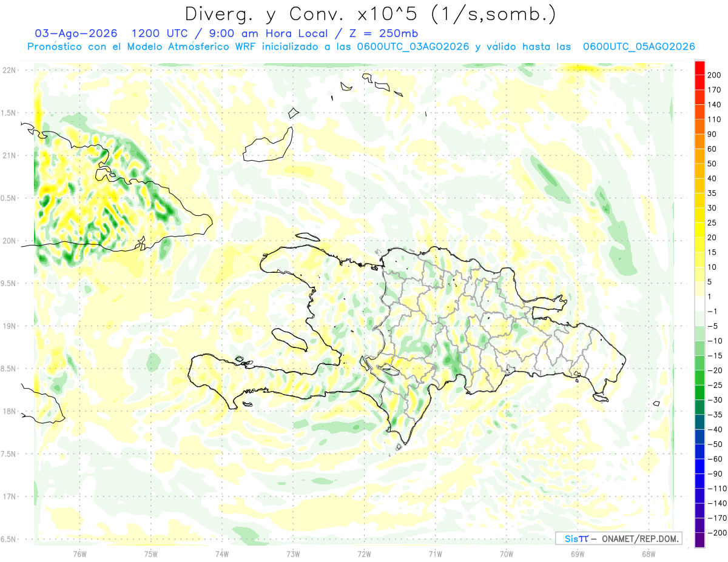Click the legend value '170'
728x562 pixels.
(715, 90)
